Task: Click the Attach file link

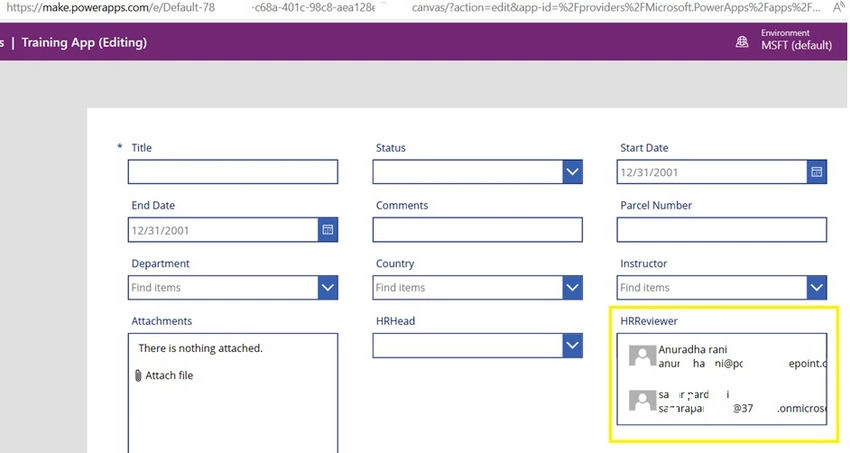Action: (x=169, y=375)
